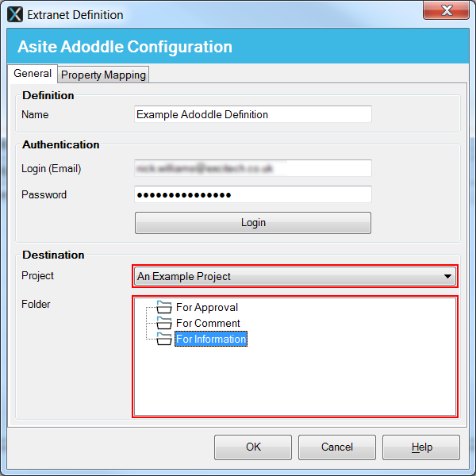Click empty area of folder tree
476x476 pixels.
click(317, 381)
